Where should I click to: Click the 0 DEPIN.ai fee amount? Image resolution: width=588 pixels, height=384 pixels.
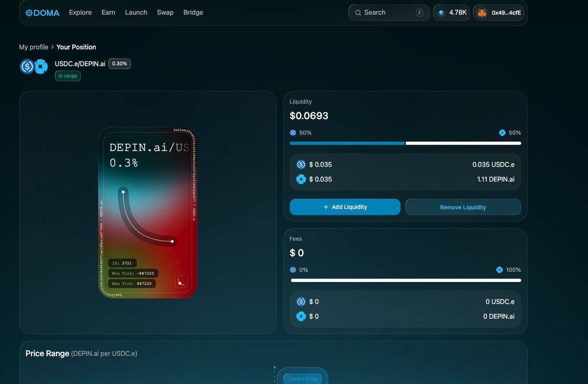tap(499, 316)
